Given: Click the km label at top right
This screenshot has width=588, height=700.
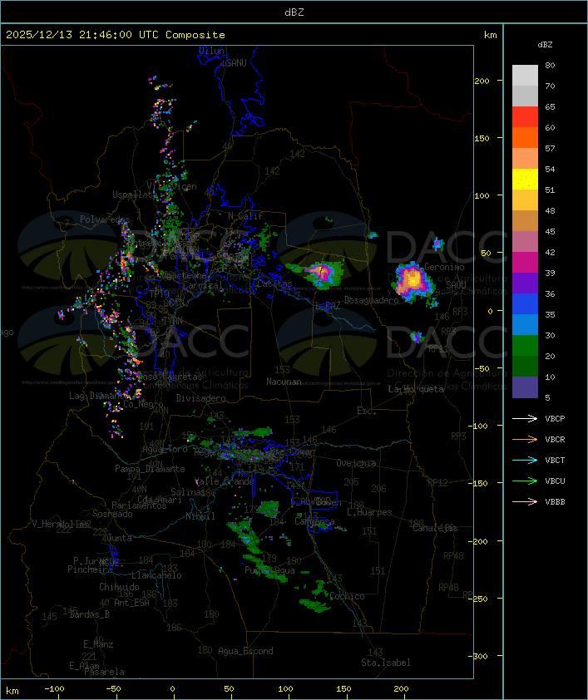Looking at the screenshot, I should 490,35.
